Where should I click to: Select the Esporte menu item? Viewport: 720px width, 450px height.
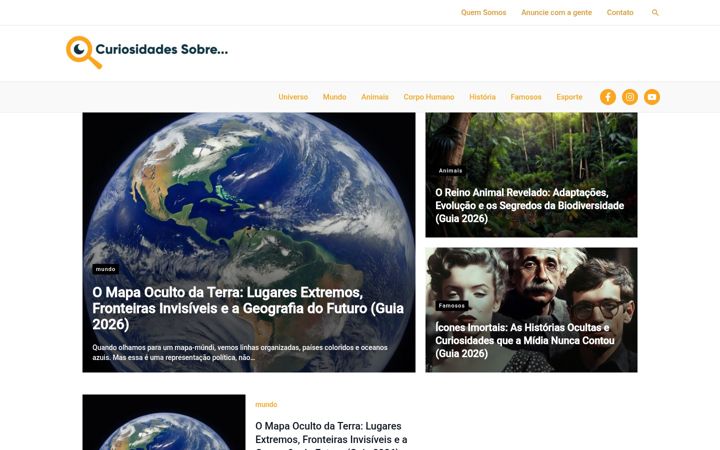click(x=569, y=97)
